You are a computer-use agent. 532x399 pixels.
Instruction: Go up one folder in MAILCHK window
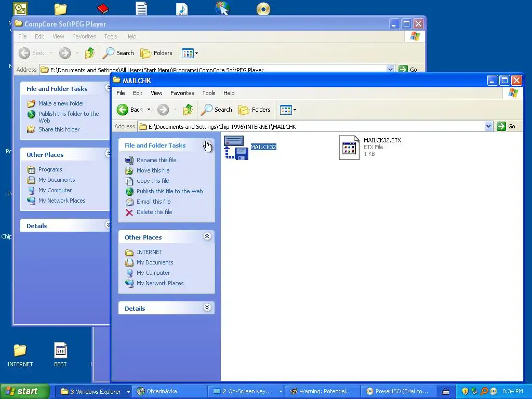(188, 110)
